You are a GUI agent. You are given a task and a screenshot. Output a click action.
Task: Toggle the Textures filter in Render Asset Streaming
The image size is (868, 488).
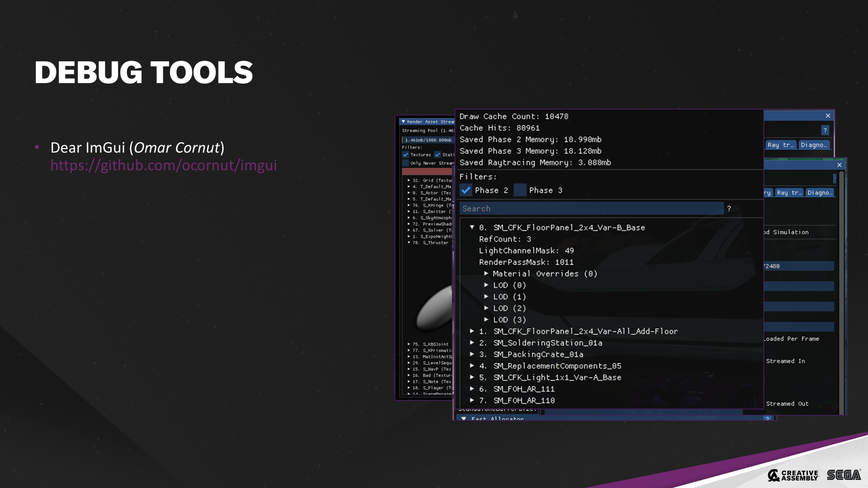coord(405,155)
